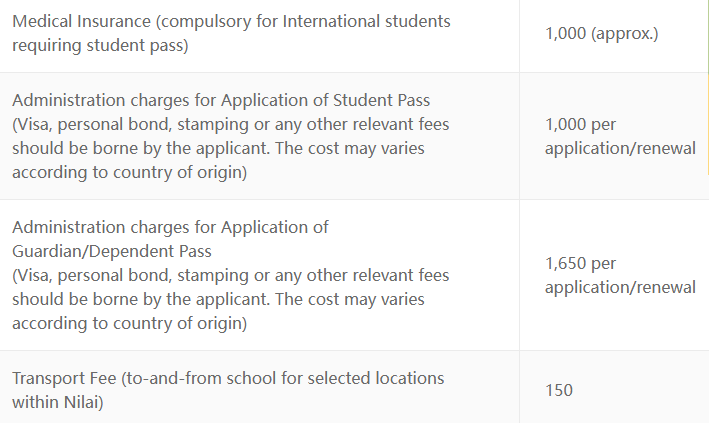Select the 150 transport fee amount
This screenshot has width=709, height=423.
coord(559,390)
